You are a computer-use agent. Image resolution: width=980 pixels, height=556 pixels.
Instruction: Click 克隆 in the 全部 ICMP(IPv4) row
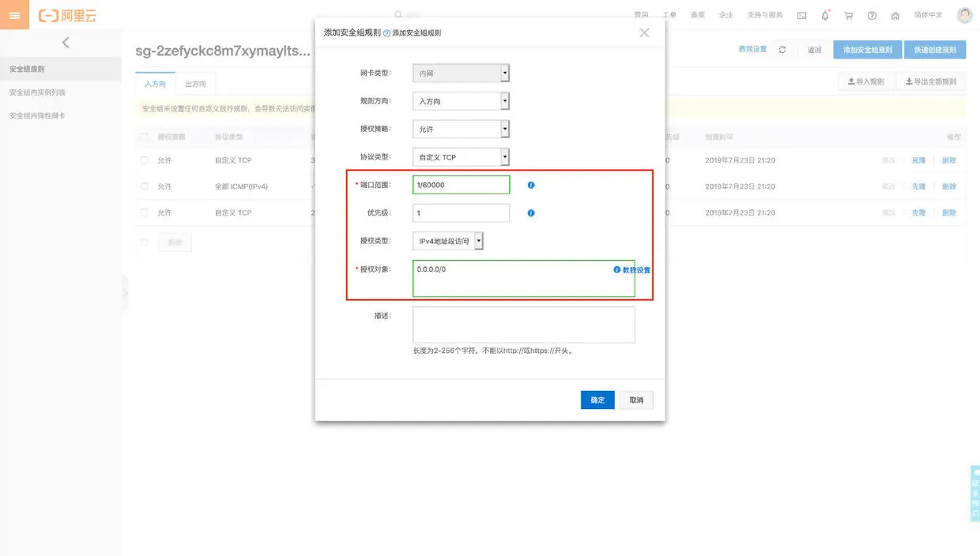coord(918,186)
